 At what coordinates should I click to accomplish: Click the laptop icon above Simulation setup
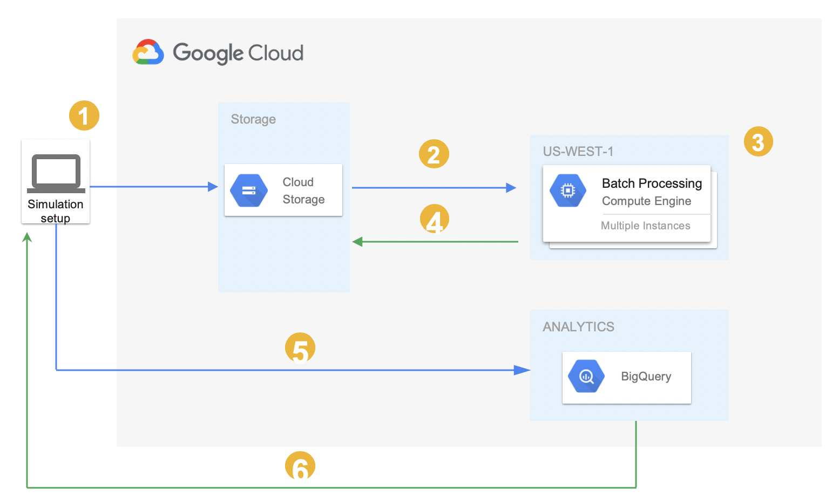click(x=56, y=174)
